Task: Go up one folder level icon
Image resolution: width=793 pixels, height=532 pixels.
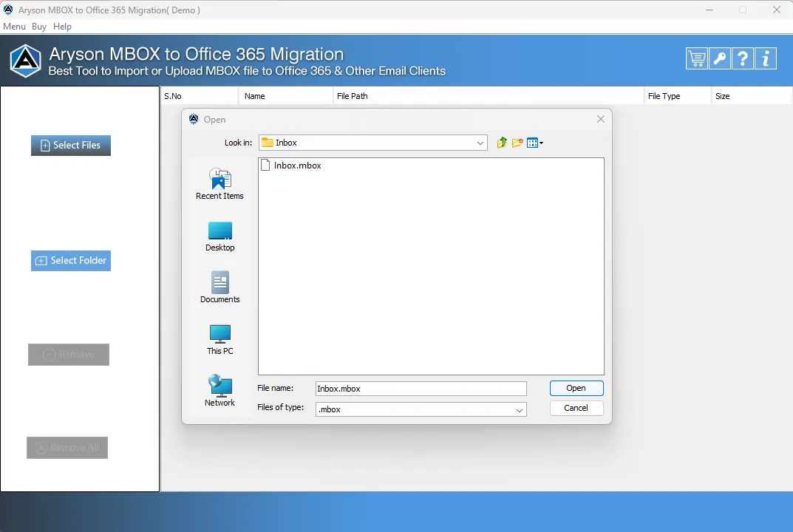Action: point(502,143)
